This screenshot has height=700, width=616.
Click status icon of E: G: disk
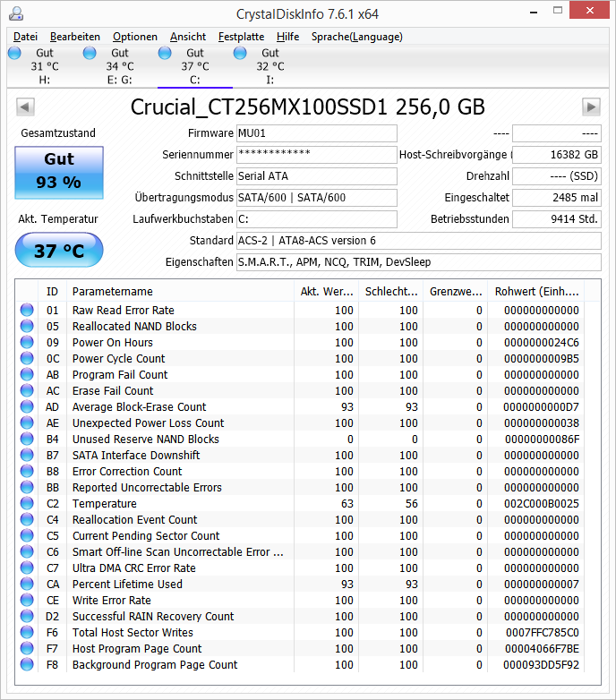90,53
